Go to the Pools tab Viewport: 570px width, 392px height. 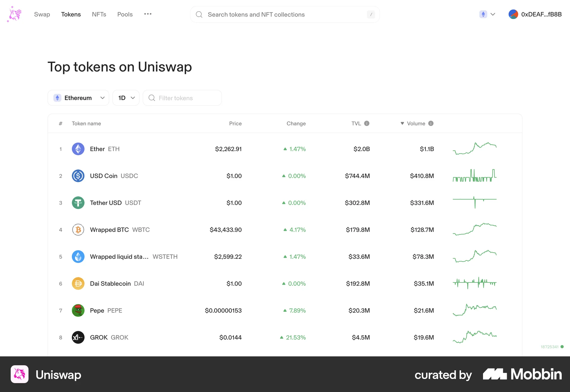tap(125, 14)
